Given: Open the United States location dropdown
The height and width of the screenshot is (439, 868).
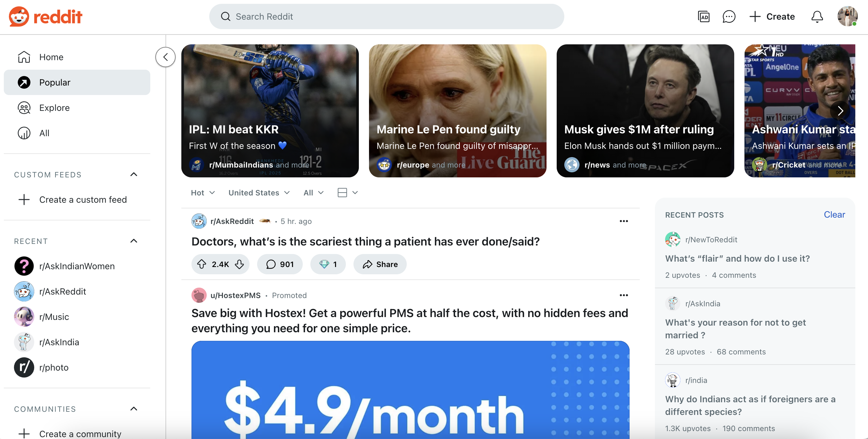Looking at the screenshot, I should [259, 193].
